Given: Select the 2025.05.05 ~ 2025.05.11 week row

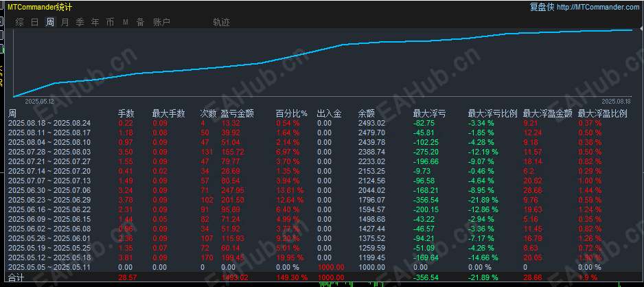Looking at the screenshot, I should pos(325,267).
